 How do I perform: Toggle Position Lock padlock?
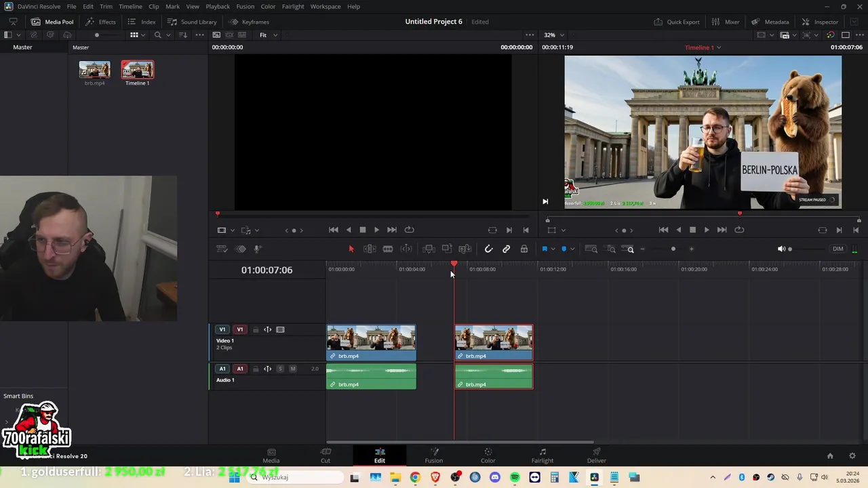[524, 249]
